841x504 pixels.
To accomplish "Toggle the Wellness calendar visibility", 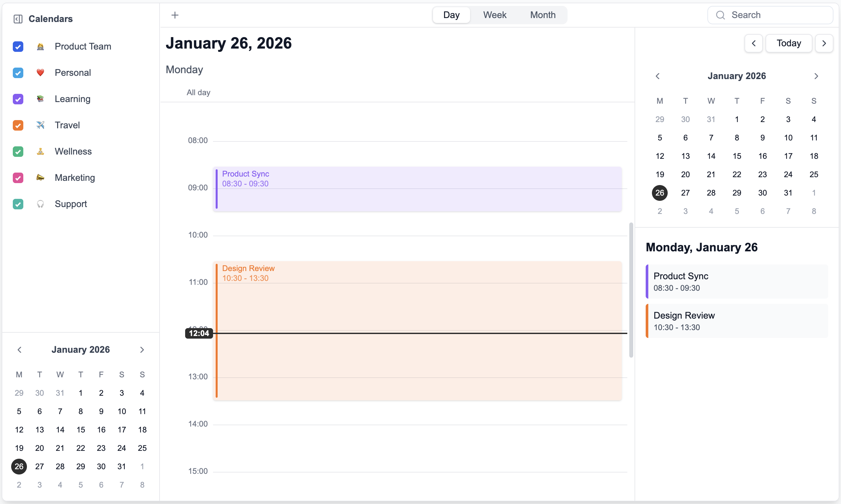I will click(x=18, y=152).
